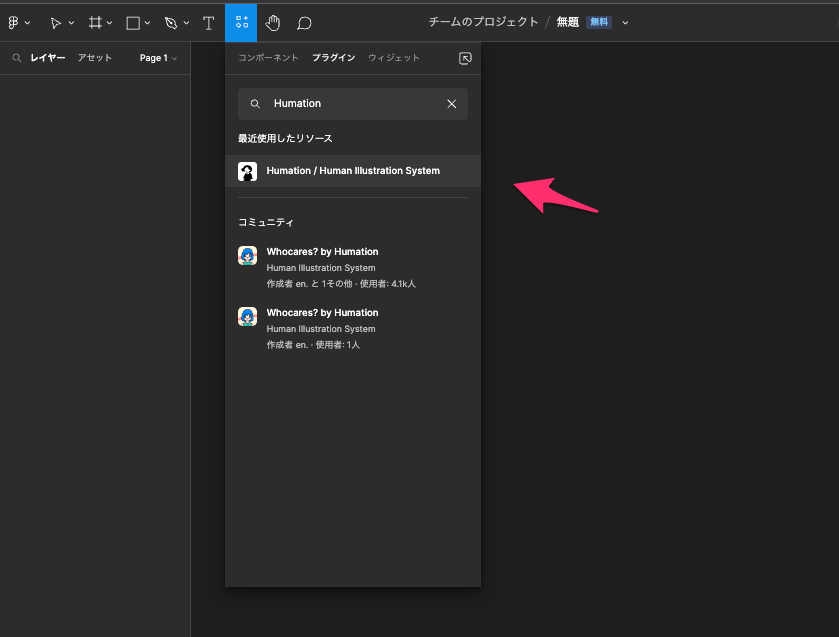Expand the Move tool options chevron

pyautogui.click(x=71, y=23)
